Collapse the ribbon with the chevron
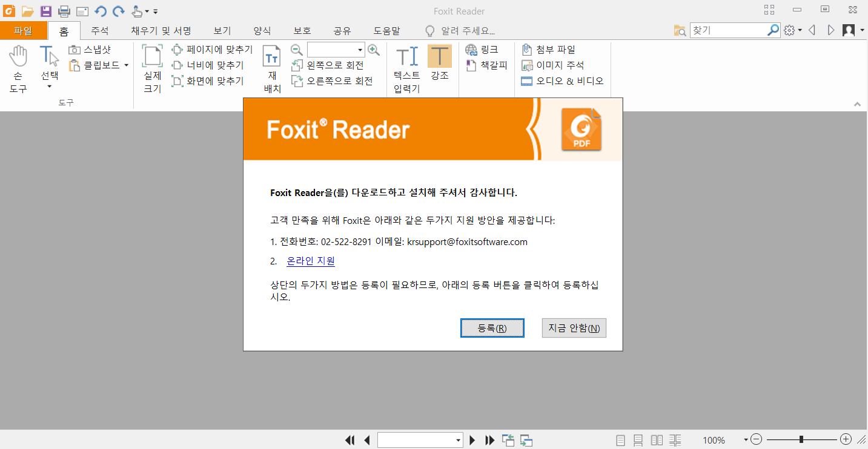The image size is (868, 449). (x=857, y=104)
